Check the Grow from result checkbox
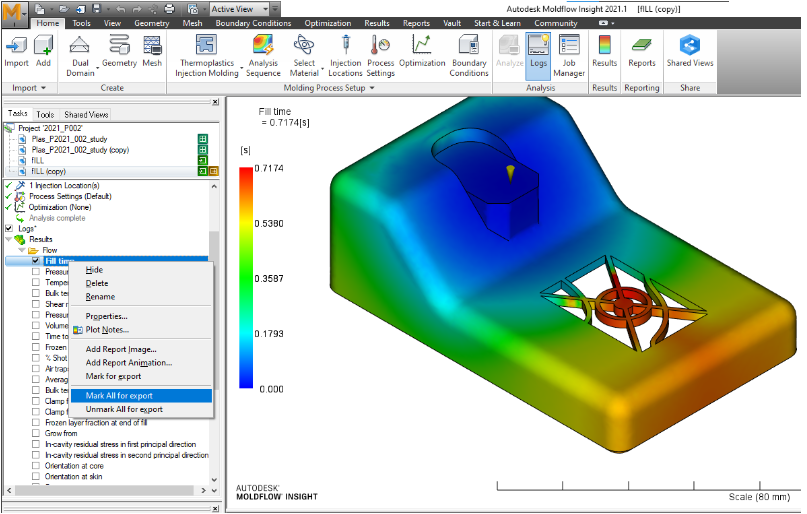 tap(36, 433)
